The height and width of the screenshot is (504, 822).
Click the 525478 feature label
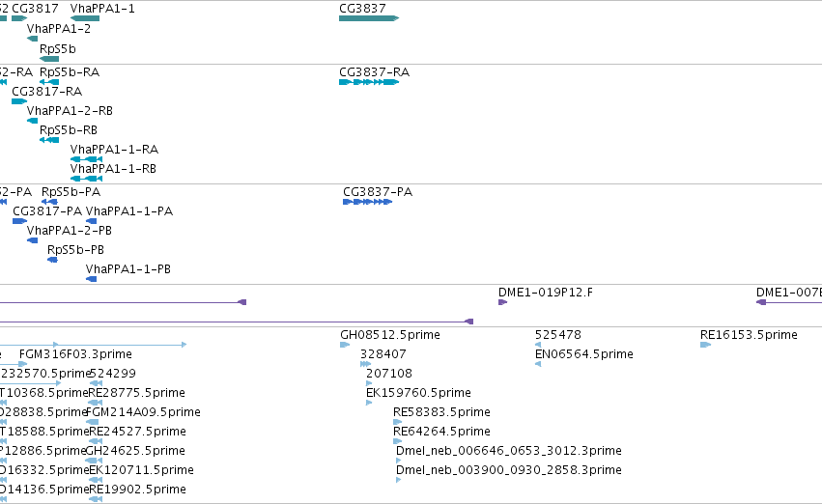coord(557,335)
